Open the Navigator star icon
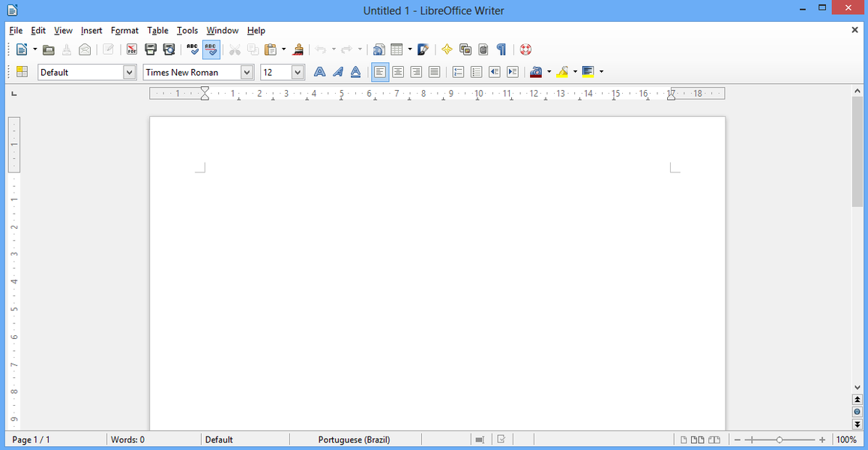Screen dimensions: 868x450 447,49
